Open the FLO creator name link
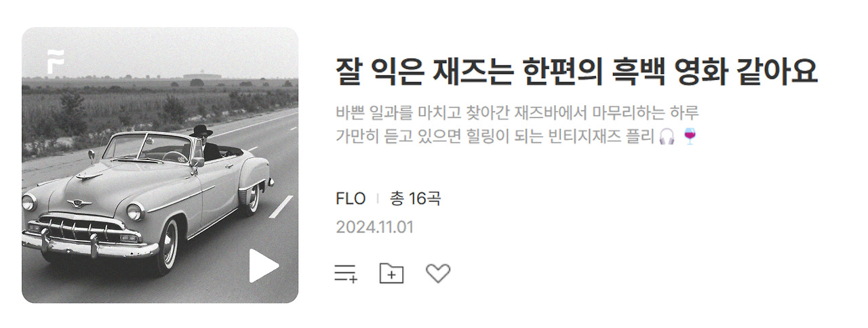This screenshot has height=328, width=868. 351,199
